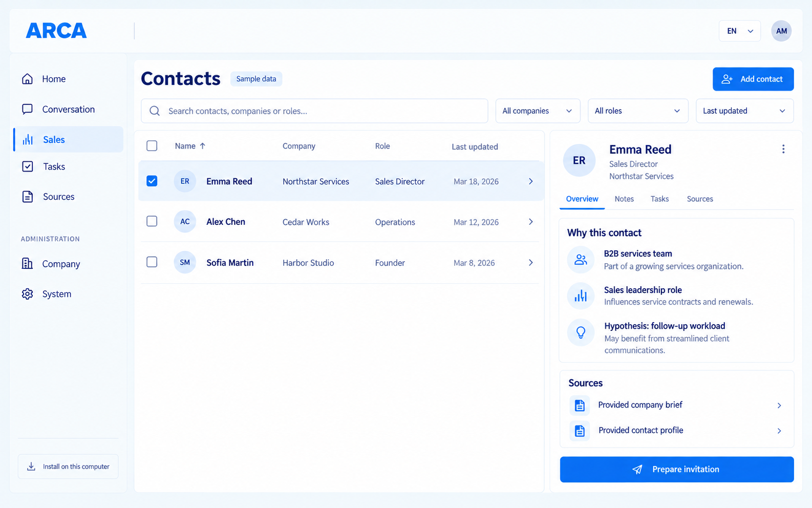
Task: Click the Add contact button
Action: (753, 79)
